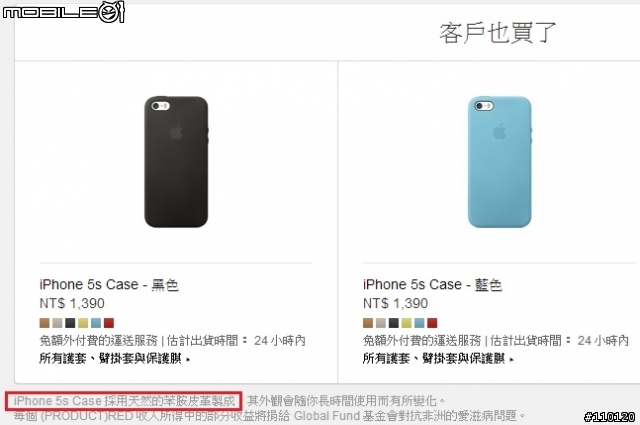Select beige swatch under black case

(x=57, y=323)
